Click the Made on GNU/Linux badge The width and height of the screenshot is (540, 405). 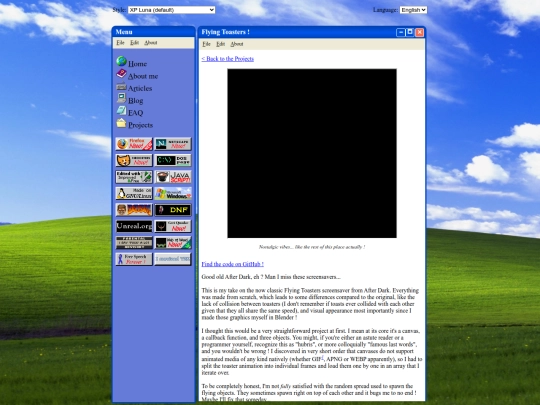[134, 194]
